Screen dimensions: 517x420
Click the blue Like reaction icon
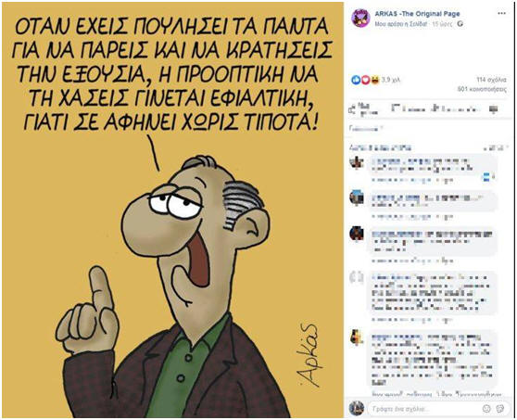coord(356,80)
